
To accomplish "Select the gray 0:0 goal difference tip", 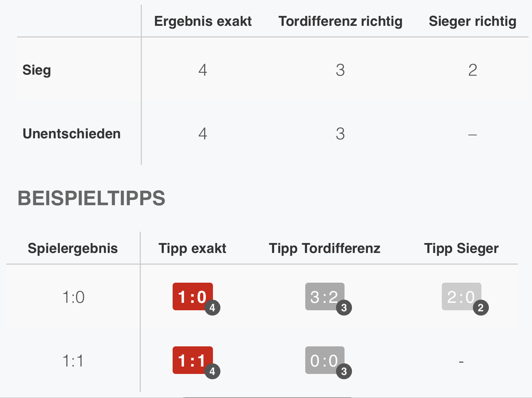I will point(325,360).
